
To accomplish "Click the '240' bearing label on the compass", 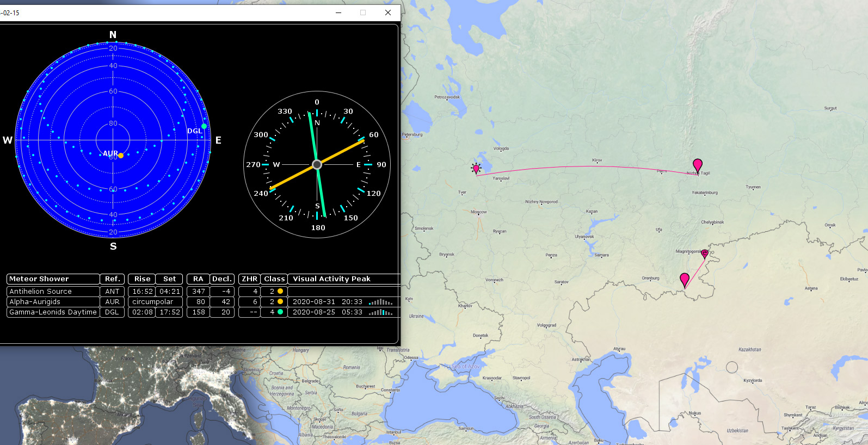I will (x=261, y=194).
